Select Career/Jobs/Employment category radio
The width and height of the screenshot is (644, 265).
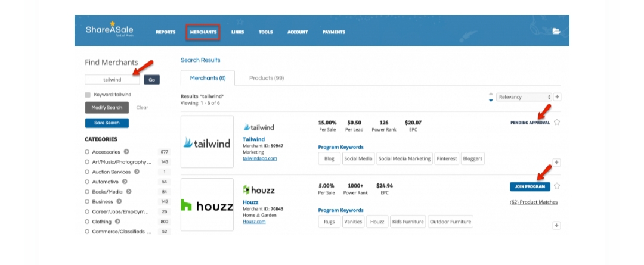tap(87, 211)
